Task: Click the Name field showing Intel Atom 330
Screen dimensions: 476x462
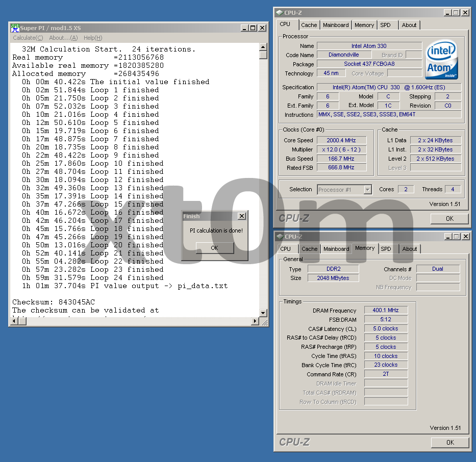Action: [x=369, y=46]
